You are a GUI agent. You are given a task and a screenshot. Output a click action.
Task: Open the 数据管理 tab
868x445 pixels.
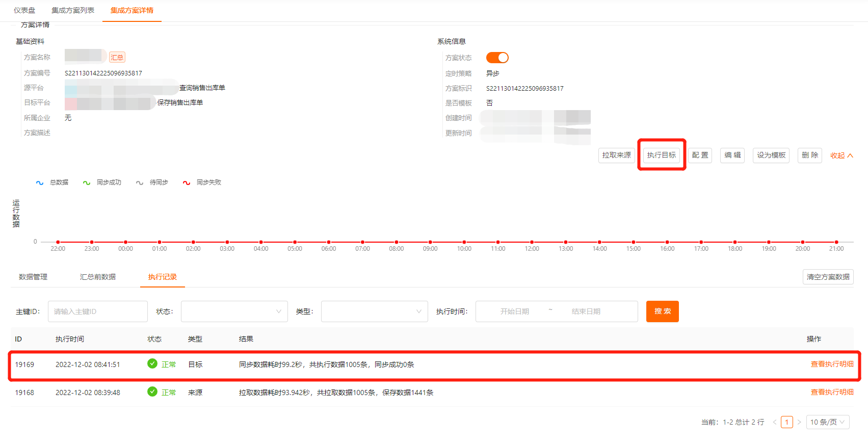33,277
